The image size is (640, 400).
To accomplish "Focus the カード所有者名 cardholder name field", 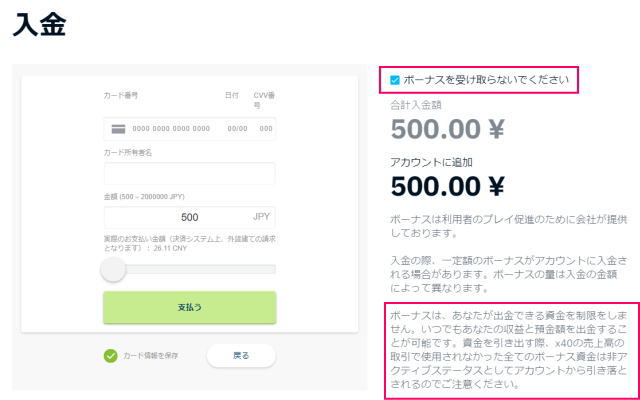I will tap(190, 174).
